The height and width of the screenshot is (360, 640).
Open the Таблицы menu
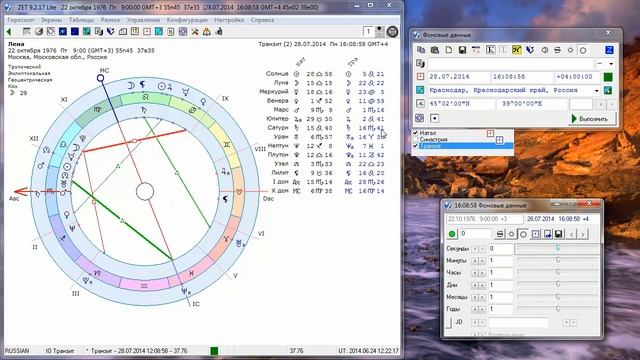pyautogui.click(x=82, y=20)
